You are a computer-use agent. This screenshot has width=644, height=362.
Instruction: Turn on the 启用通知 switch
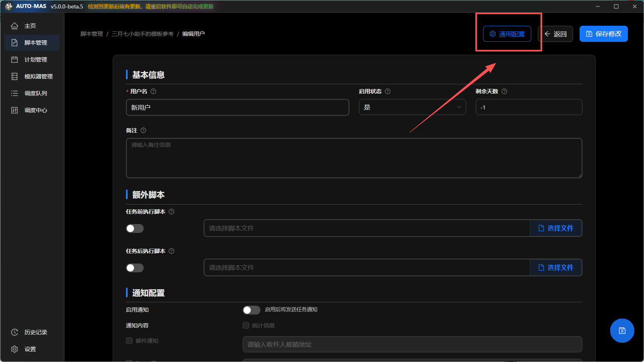pos(252,310)
